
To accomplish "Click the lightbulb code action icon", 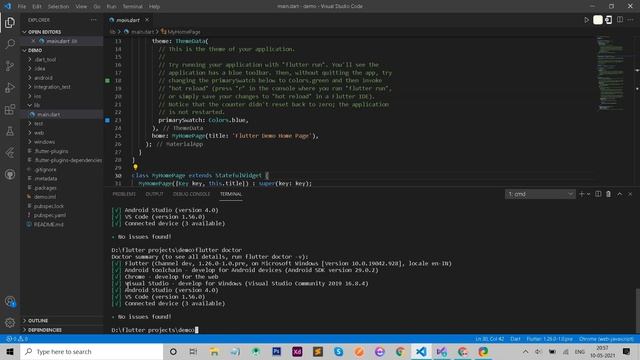I will 135,167.
